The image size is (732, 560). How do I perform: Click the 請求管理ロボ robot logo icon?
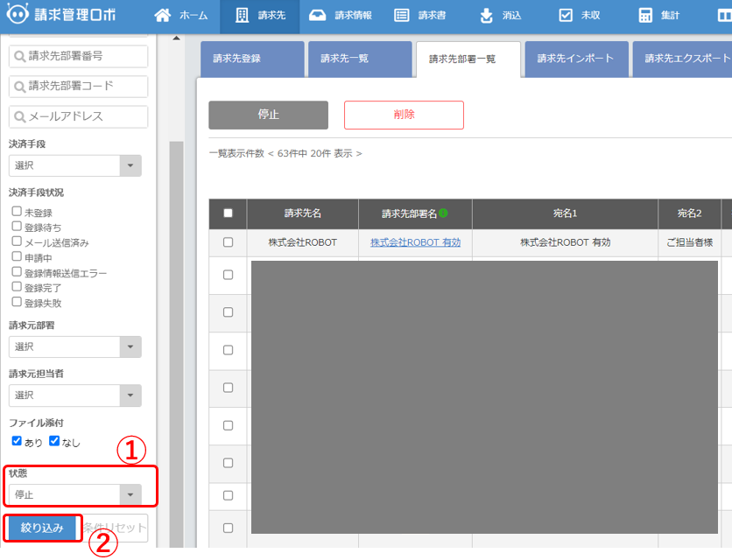(18, 16)
